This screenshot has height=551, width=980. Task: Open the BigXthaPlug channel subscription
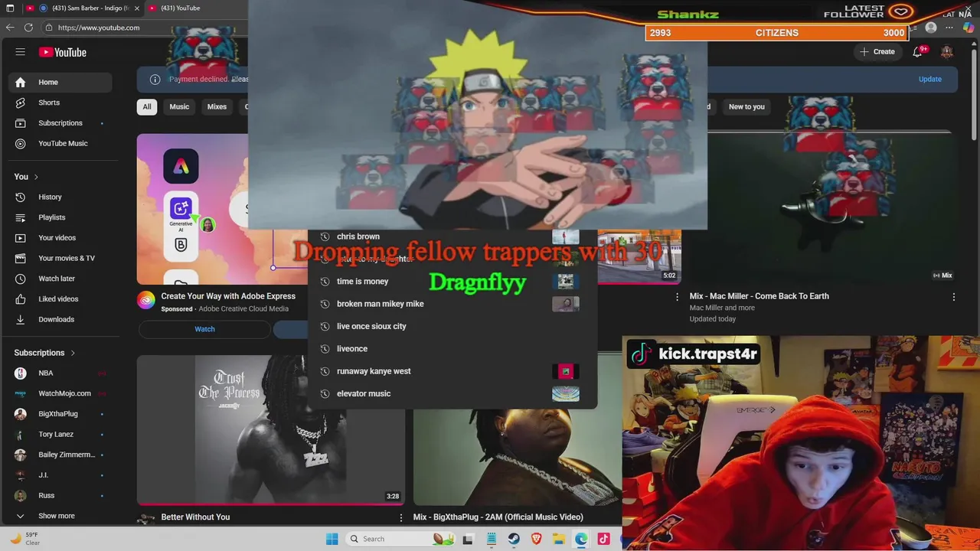[60, 414]
